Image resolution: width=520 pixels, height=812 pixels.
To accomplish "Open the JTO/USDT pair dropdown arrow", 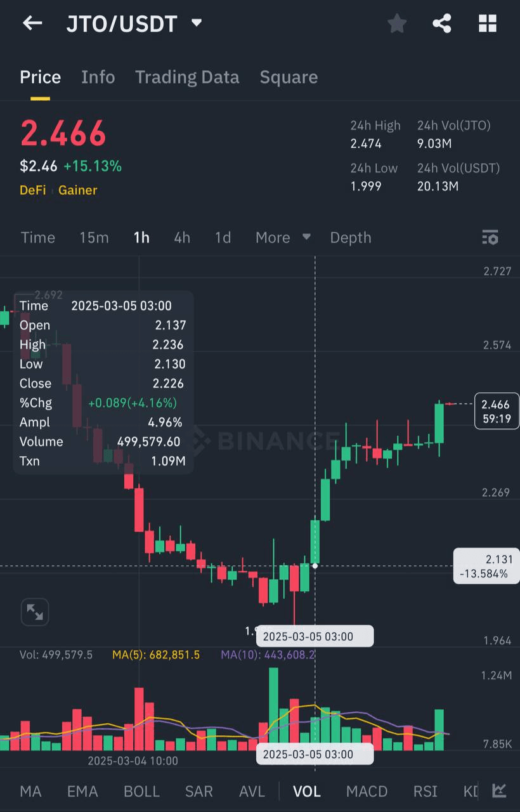I will point(197,23).
